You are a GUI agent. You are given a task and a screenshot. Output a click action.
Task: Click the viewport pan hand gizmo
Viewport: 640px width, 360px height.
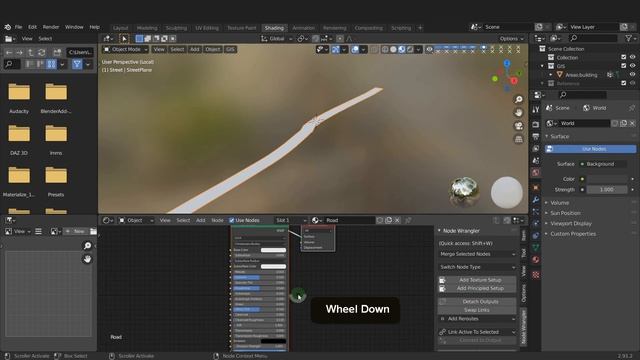(518, 113)
